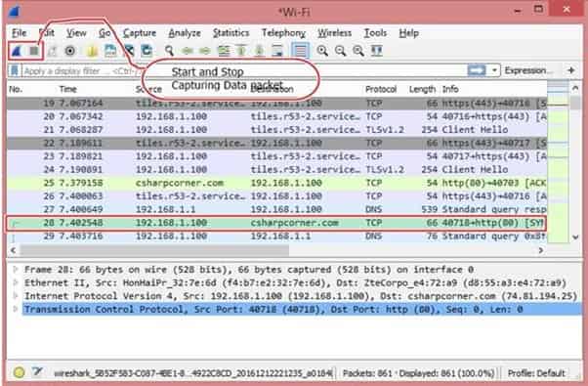Screen dimensions: 588x386
Task: Sort by the Info column header
Action: coord(450,89)
